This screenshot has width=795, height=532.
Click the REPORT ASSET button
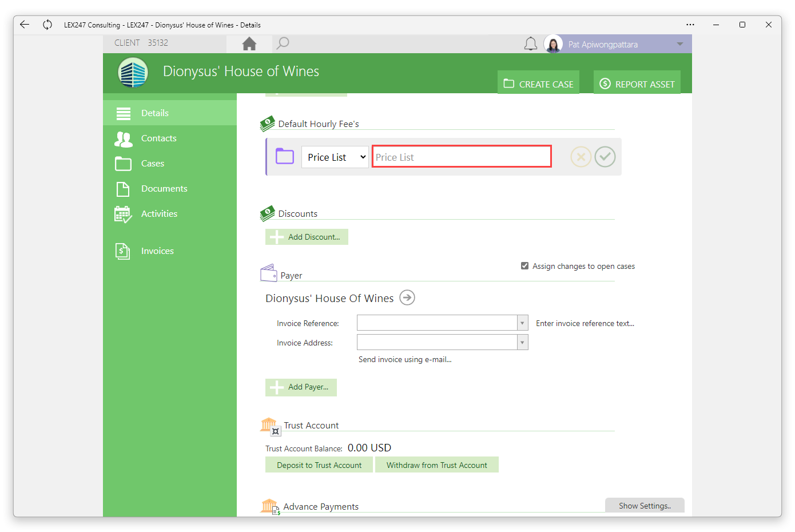pos(637,82)
